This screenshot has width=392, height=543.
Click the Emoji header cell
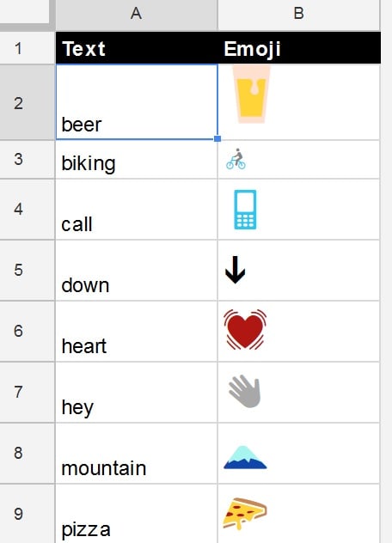point(299,48)
